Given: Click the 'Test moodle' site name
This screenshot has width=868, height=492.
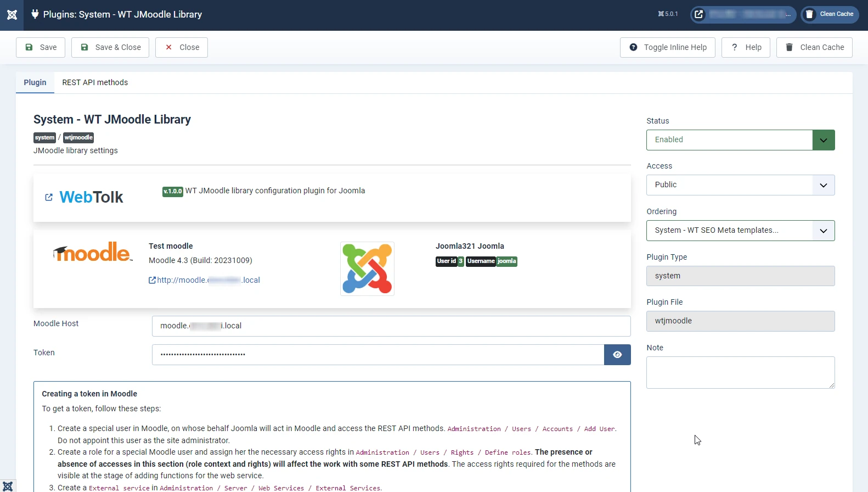Looking at the screenshot, I should (x=171, y=246).
